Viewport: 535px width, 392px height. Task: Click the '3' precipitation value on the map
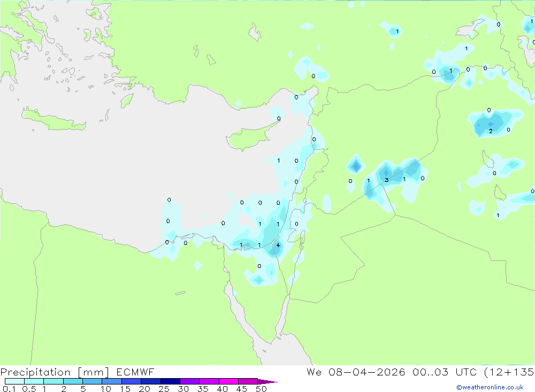point(386,180)
